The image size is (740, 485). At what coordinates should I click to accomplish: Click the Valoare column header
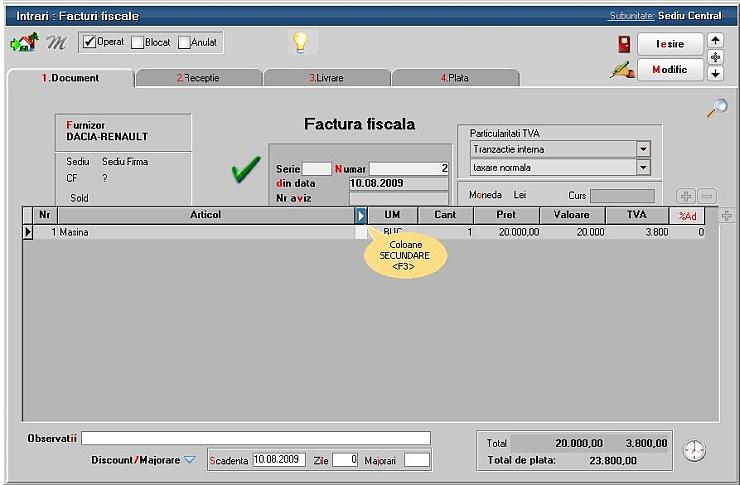(x=572, y=215)
